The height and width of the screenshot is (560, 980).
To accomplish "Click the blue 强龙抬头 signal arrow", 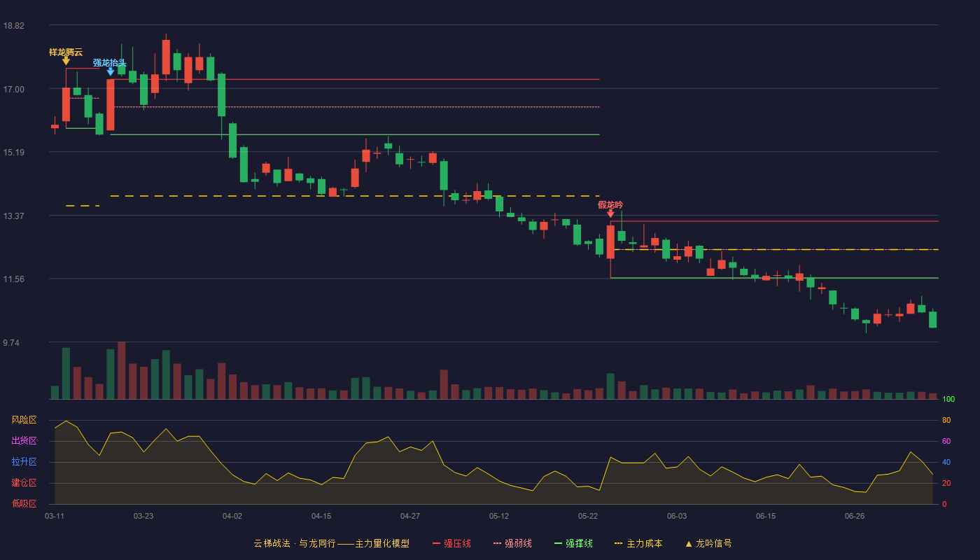I will [x=111, y=71].
